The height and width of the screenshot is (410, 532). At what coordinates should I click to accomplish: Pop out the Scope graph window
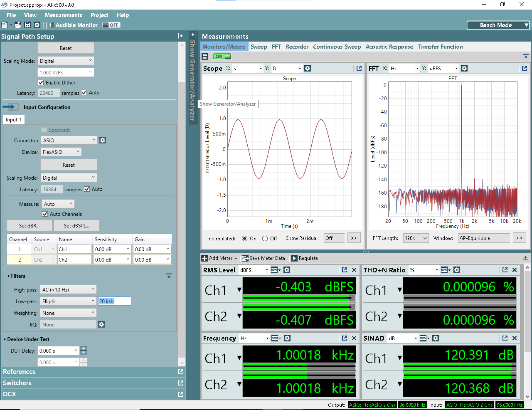point(359,68)
